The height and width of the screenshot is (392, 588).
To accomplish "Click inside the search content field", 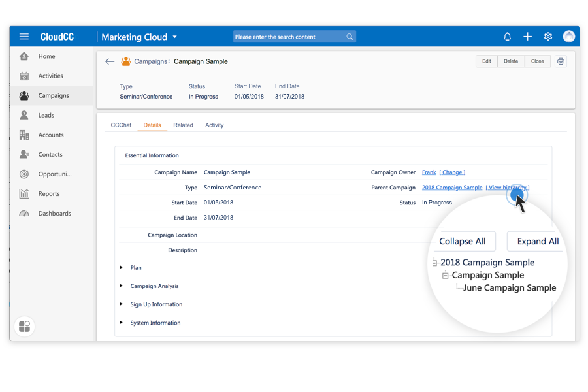I will point(291,37).
